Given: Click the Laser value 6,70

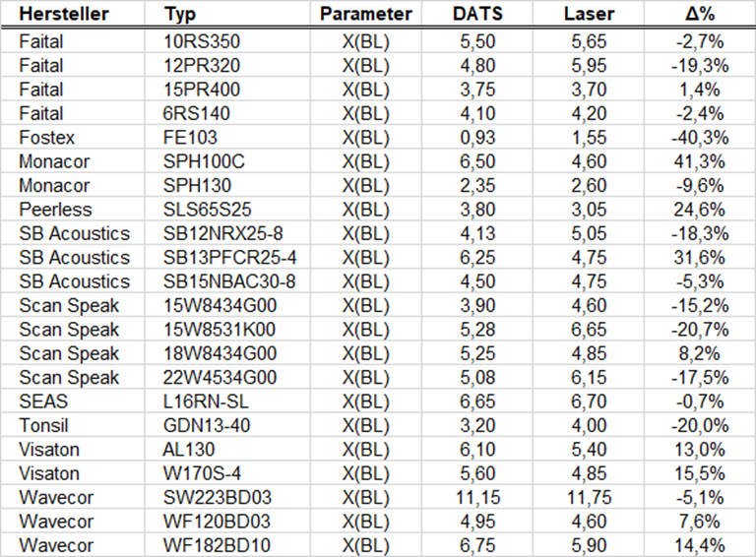Looking at the screenshot, I should click(589, 402).
